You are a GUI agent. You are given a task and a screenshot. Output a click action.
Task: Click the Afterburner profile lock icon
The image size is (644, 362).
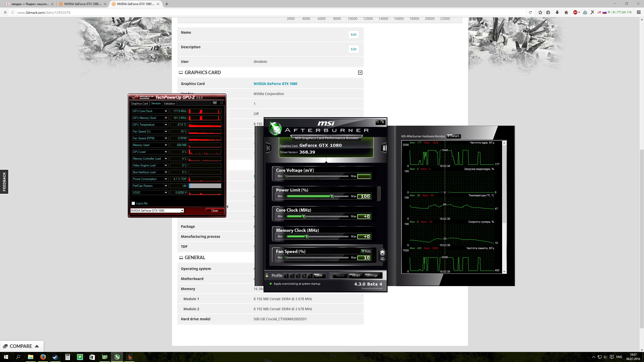click(x=267, y=276)
